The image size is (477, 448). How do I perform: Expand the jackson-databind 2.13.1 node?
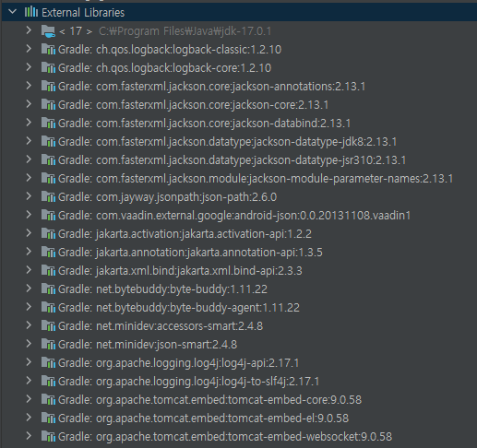point(29,123)
